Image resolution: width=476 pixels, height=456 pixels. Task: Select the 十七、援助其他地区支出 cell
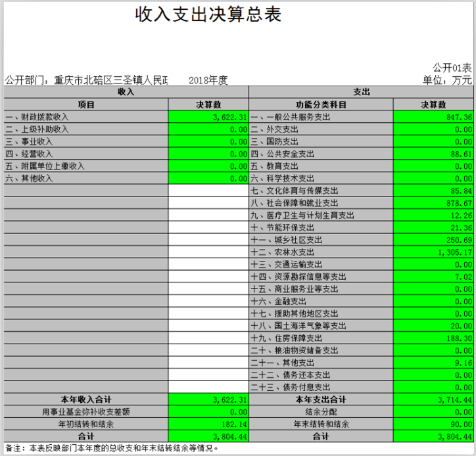tap(321, 313)
